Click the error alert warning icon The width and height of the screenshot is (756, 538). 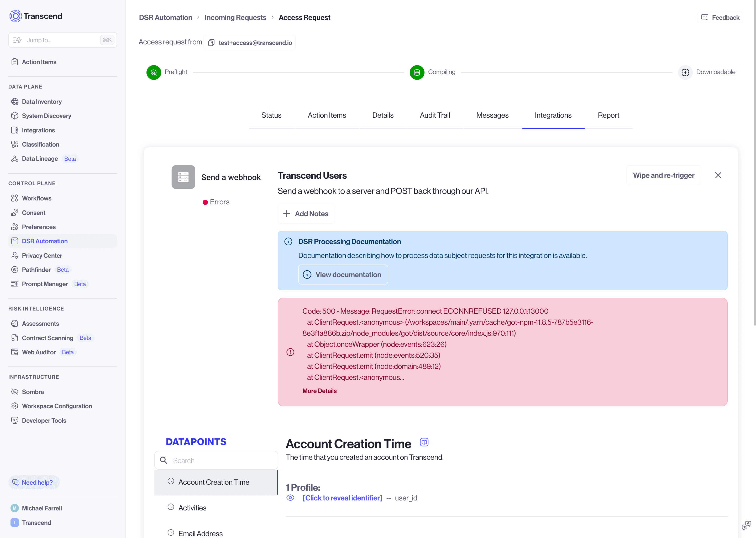[x=290, y=352]
